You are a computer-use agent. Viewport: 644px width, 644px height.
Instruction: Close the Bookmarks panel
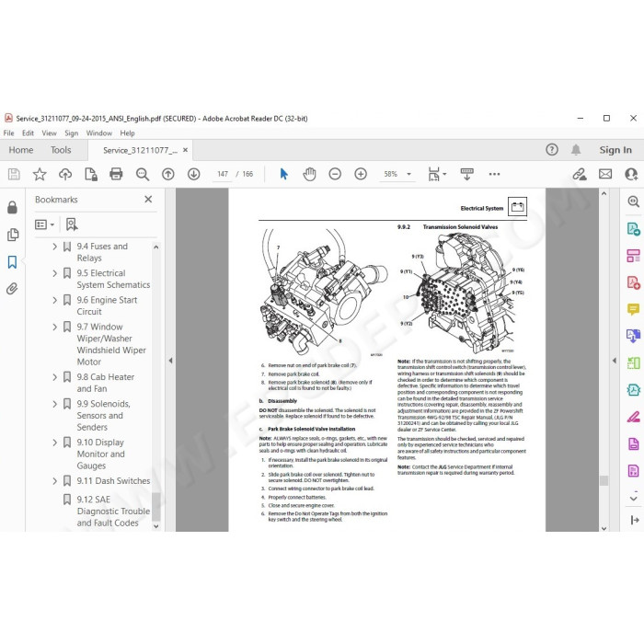[148, 200]
